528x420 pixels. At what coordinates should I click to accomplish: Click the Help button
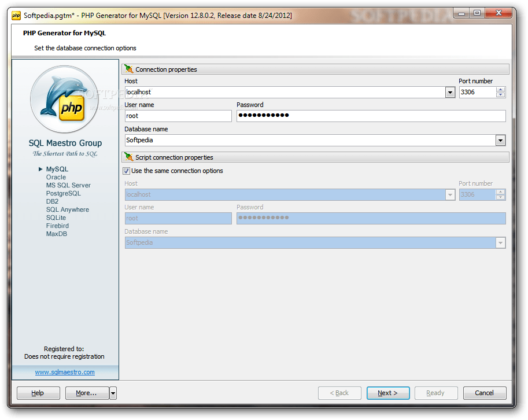(x=38, y=393)
